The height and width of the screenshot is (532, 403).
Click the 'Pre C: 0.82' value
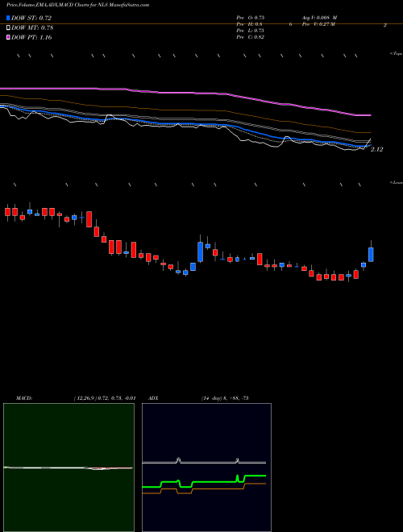coord(251,37)
